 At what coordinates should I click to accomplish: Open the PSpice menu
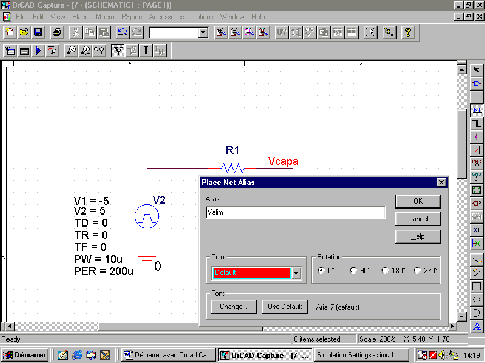point(132,16)
